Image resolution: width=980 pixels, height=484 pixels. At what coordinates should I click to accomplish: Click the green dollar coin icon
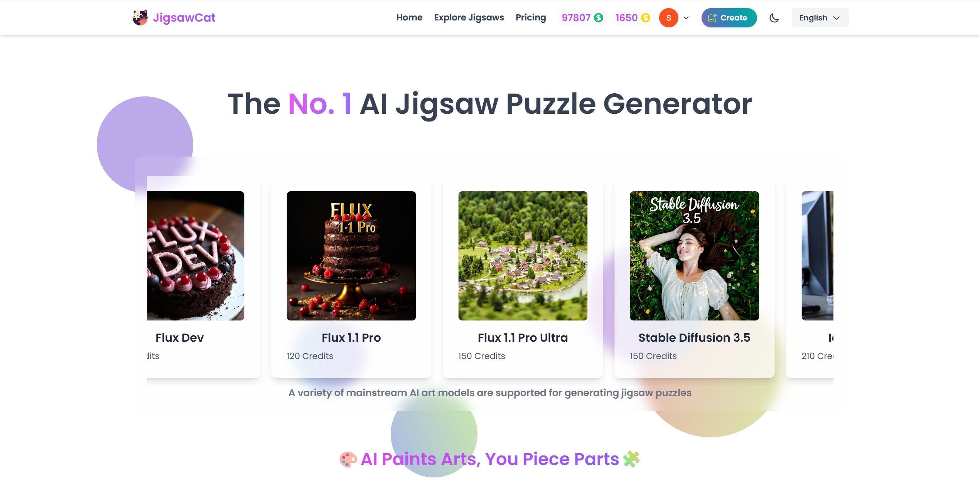click(599, 18)
